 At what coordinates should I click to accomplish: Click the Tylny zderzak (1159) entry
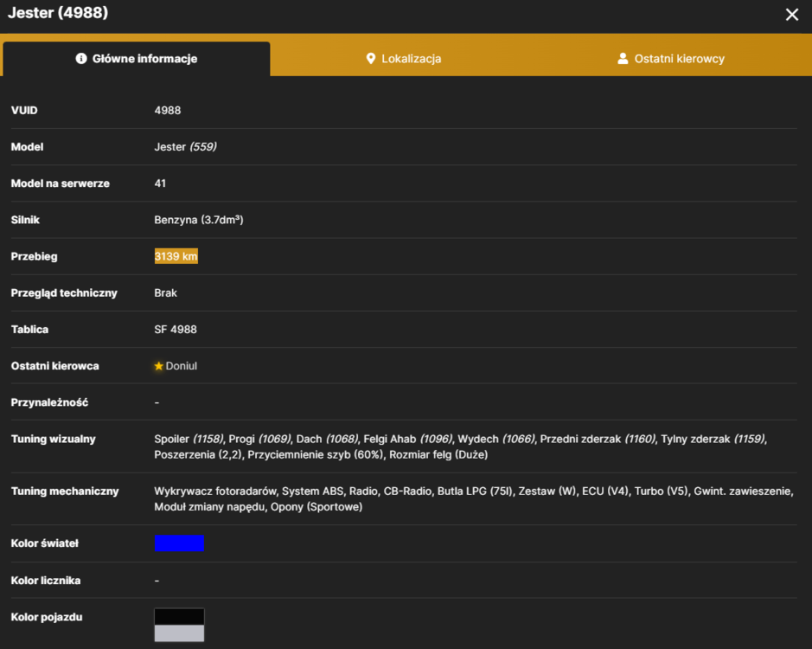[x=713, y=439]
